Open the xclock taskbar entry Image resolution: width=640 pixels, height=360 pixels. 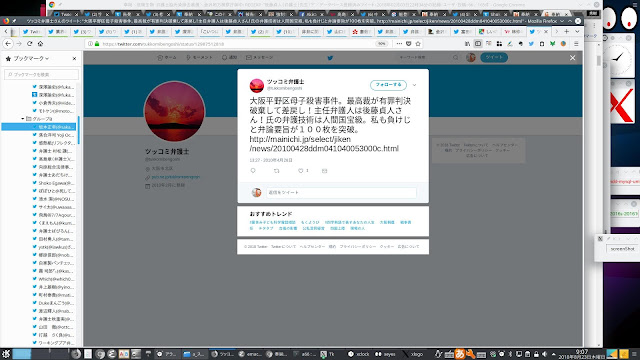pyautogui.click(x=359, y=354)
